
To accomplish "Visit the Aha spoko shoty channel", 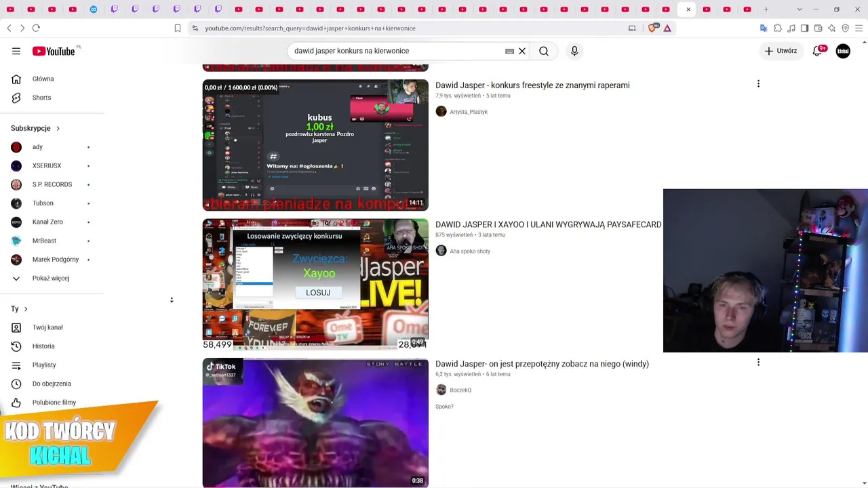I will pos(470,251).
